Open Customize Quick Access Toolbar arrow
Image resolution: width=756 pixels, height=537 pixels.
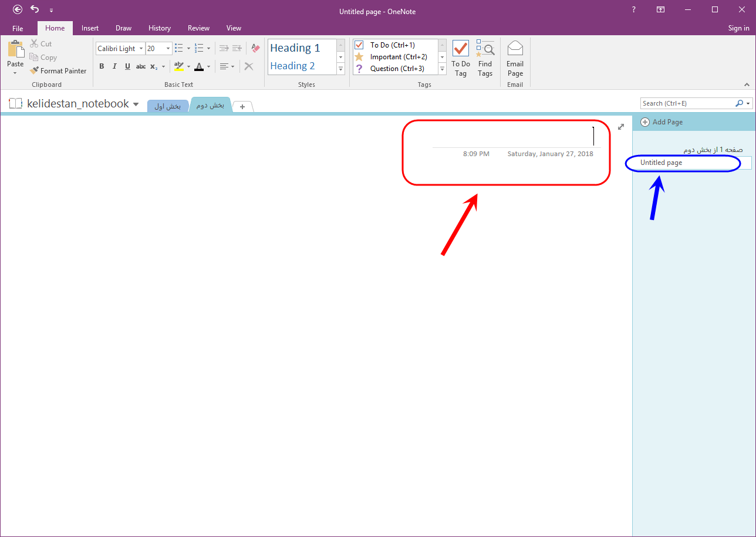[x=51, y=10]
